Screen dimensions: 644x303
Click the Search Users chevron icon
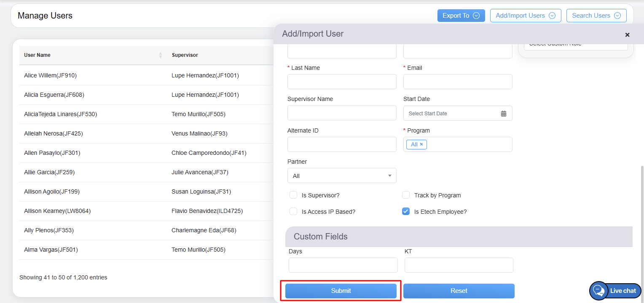617,16
